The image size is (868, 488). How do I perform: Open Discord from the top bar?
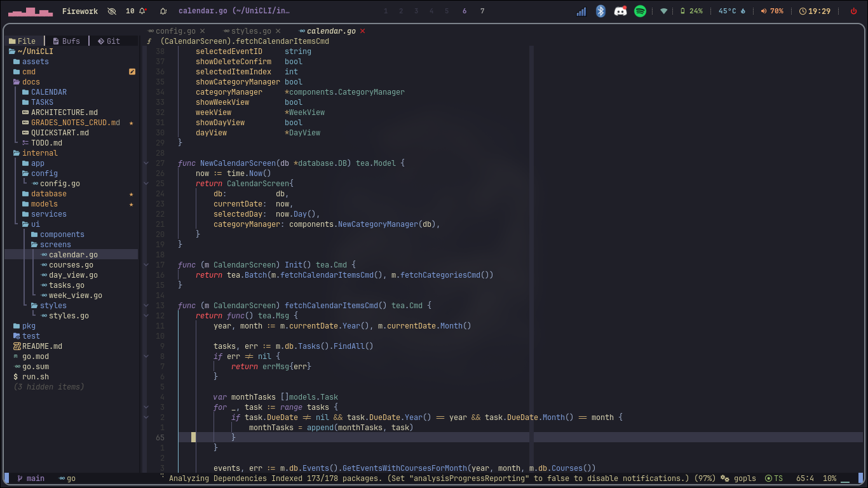click(620, 11)
